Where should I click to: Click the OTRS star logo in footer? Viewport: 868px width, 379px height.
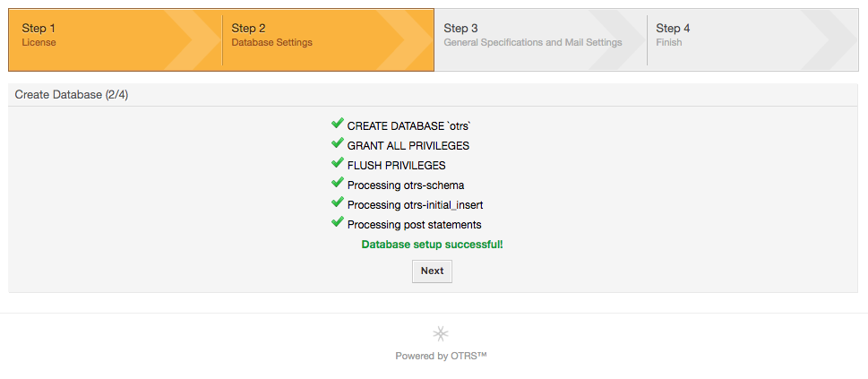[441, 333]
